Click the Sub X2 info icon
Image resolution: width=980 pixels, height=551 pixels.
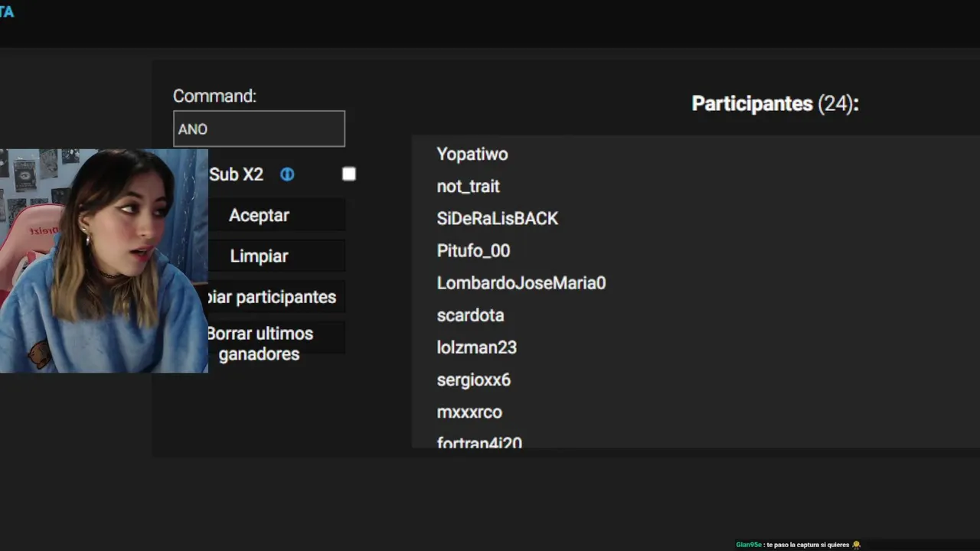click(x=287, y=174)
